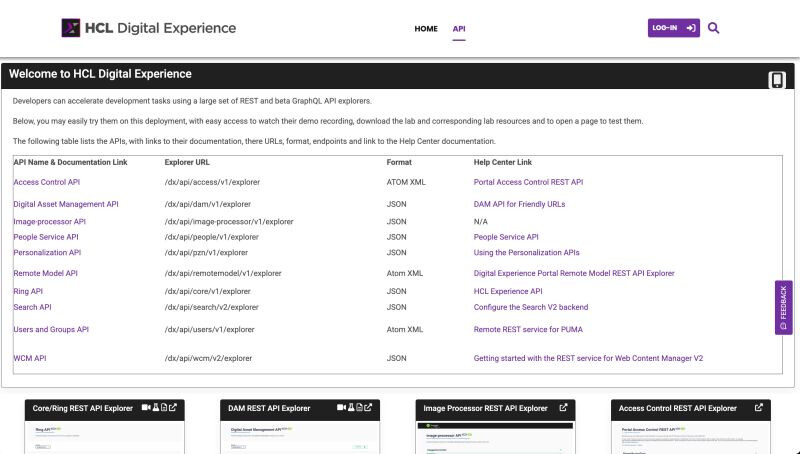
Task: Click the N/A Help Center cell
Action: point(481,222)
